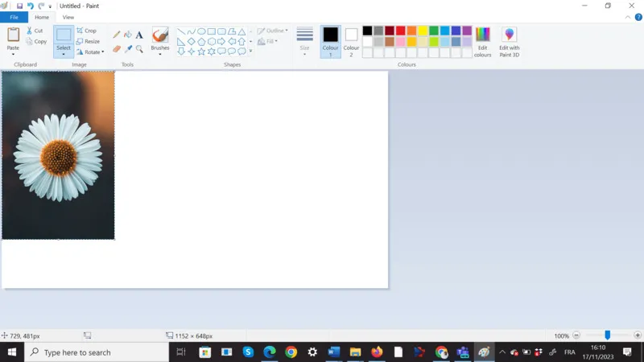Choose the Eraser tool
The width and height of the screenshot is (644, 362).
117,49
